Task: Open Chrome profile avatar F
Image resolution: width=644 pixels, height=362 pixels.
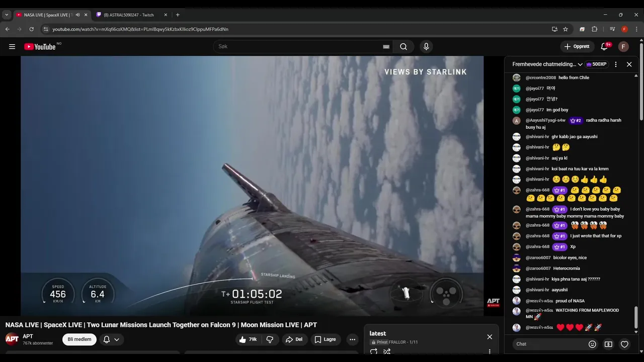Action: point(624,29)
